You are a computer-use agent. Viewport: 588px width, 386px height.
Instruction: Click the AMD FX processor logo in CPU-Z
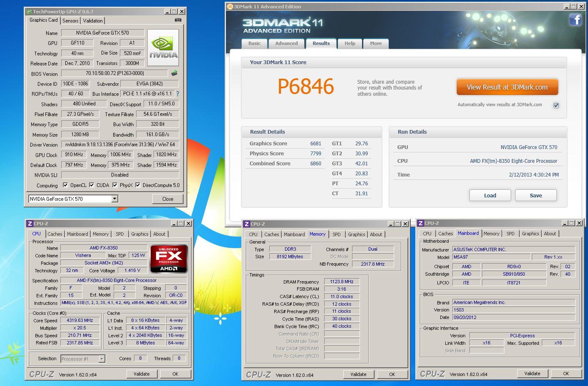pyautogui.click(x=169, y=259)
